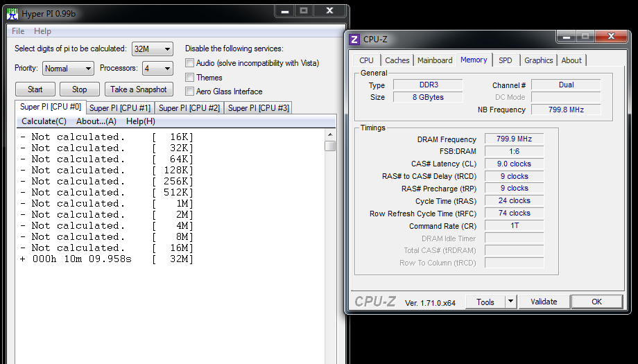Open the Priority dropdown

click(69, 69)
